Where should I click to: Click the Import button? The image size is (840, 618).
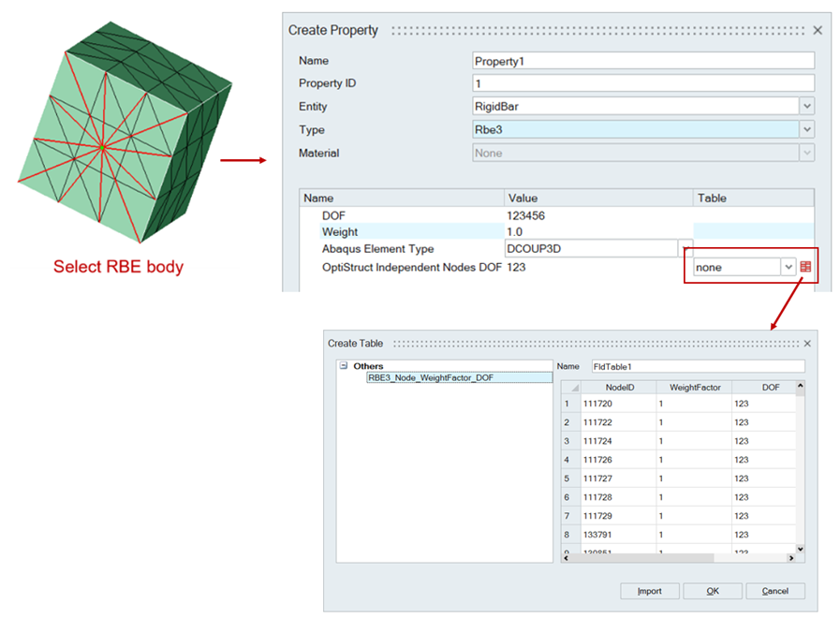[649, 591]
